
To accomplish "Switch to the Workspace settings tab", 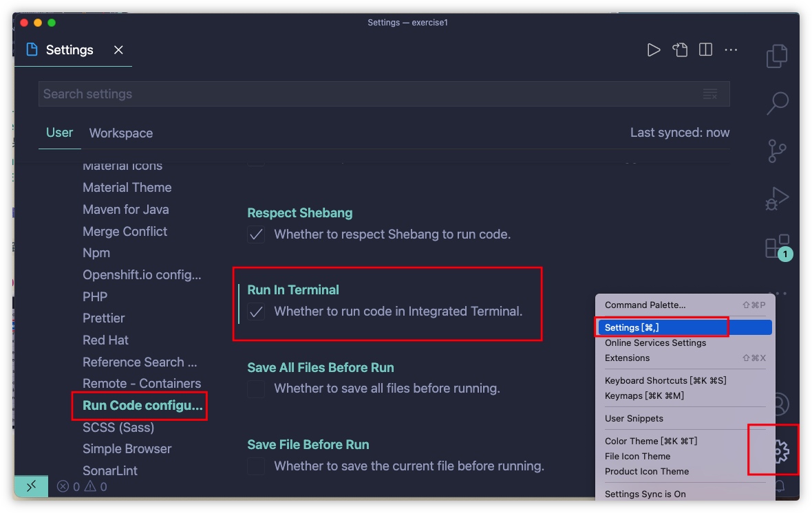I will click(121, 133).
